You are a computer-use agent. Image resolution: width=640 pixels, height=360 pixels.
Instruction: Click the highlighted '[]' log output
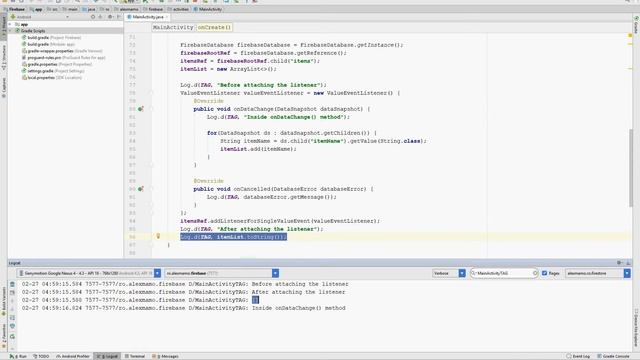255,300
